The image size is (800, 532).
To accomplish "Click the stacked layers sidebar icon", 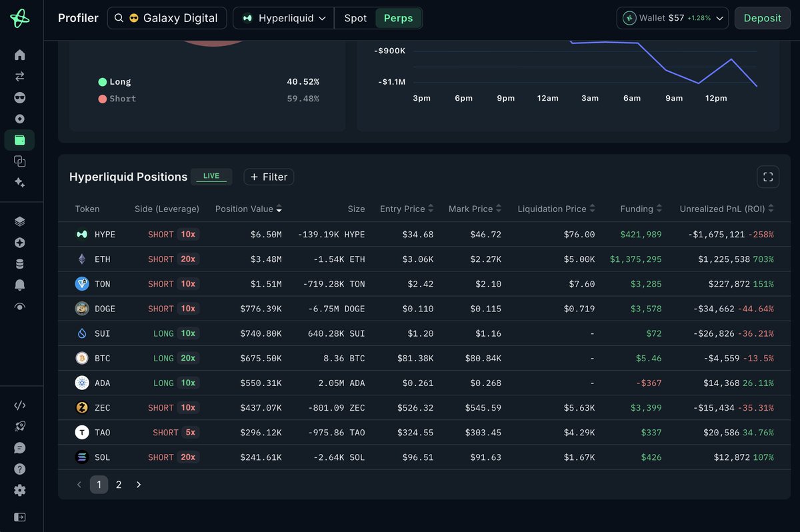I will 19,221.
